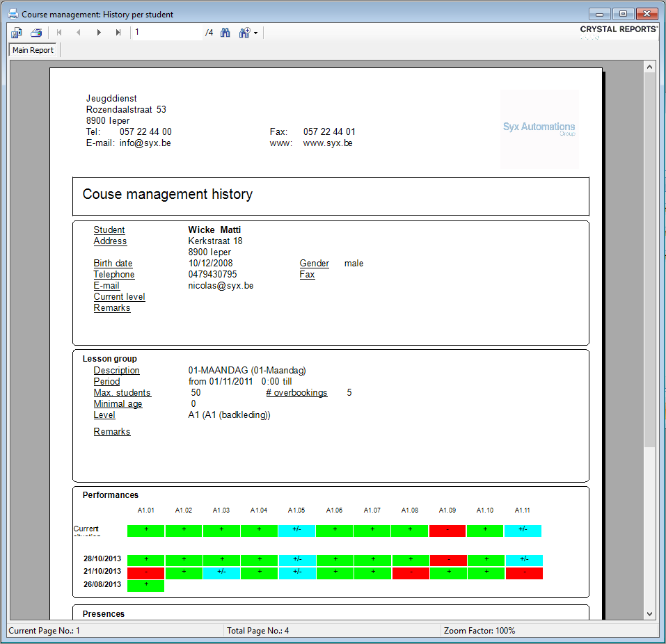Image resolution: width=666 pixels, height=644 pixels.
Task: Click the cyan A1.05 current situation cell
Action: pos(296,531)
